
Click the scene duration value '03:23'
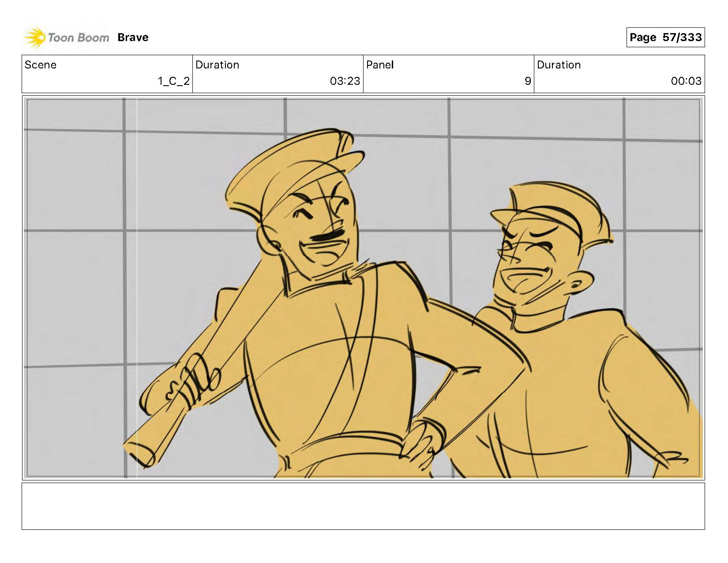(345, 81)
